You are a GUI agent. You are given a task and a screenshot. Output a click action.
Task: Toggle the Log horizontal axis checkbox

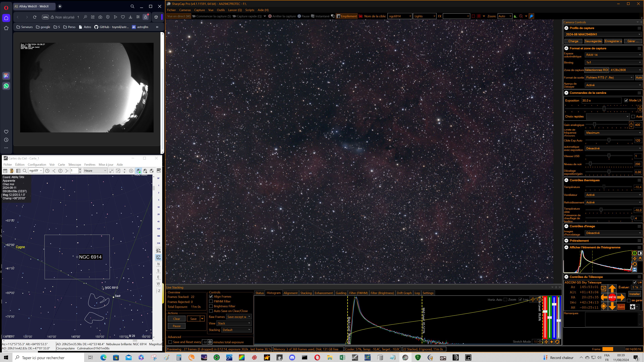[520, 300]
